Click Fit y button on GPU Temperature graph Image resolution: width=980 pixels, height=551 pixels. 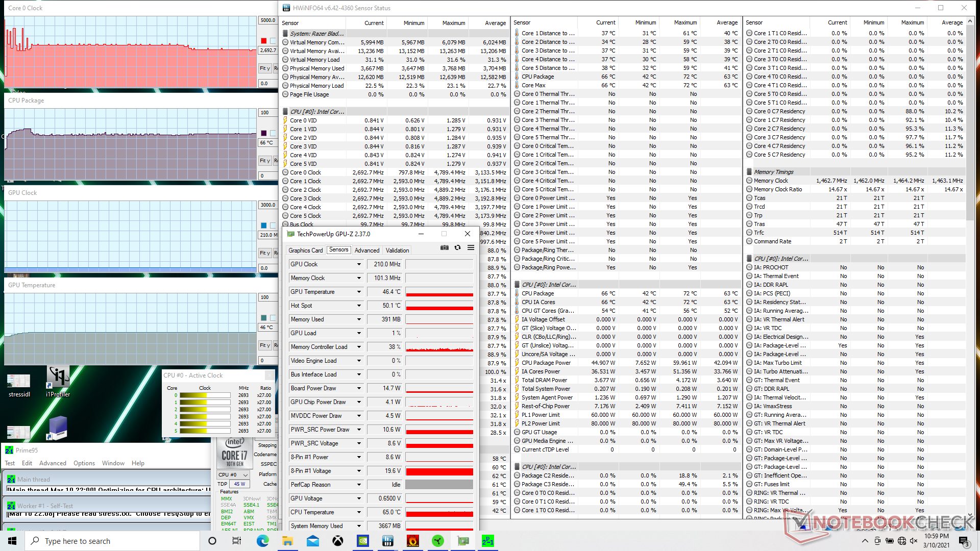coord(264,345)
